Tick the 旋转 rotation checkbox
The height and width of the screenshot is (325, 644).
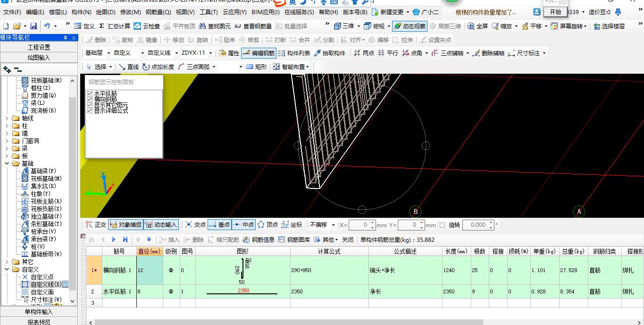pos(442,225)
